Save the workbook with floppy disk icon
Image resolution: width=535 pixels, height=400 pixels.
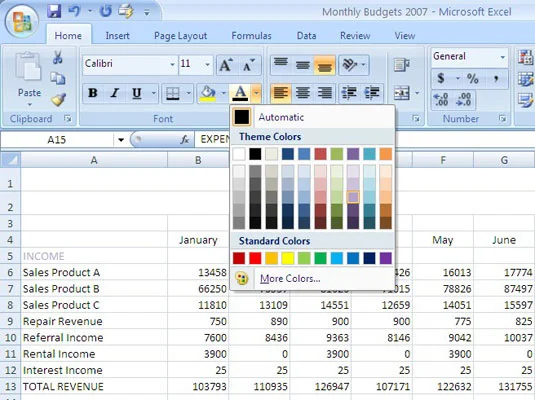point(54,12)
